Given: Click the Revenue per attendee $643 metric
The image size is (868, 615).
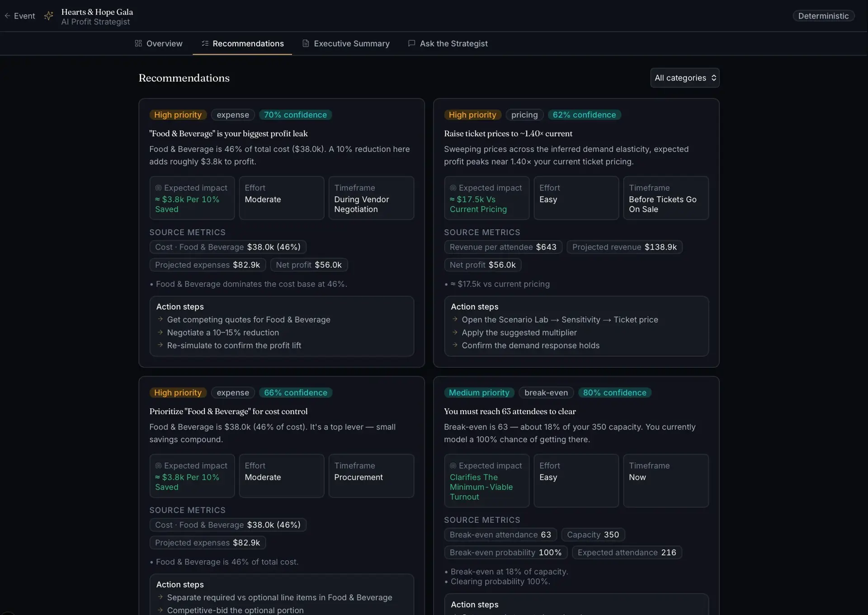Looking at the screenshot, I should (x=503, y=247).
